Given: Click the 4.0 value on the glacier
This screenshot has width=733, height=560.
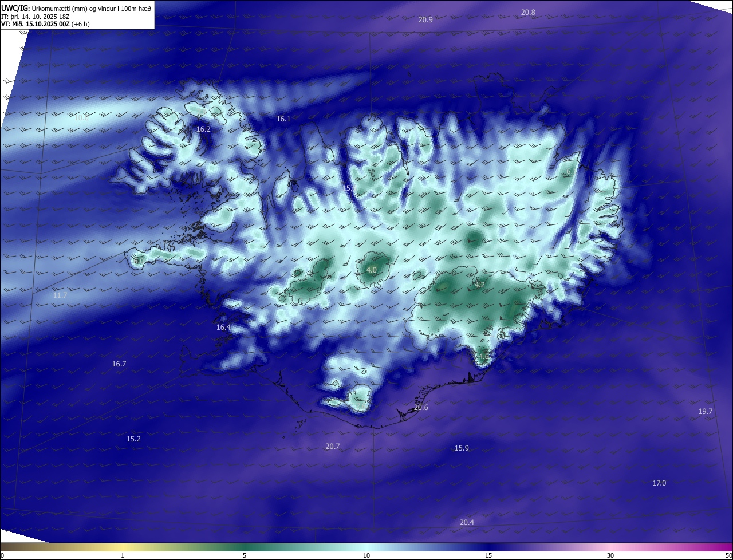Looking at the screenshot, I should click(371, 270).
